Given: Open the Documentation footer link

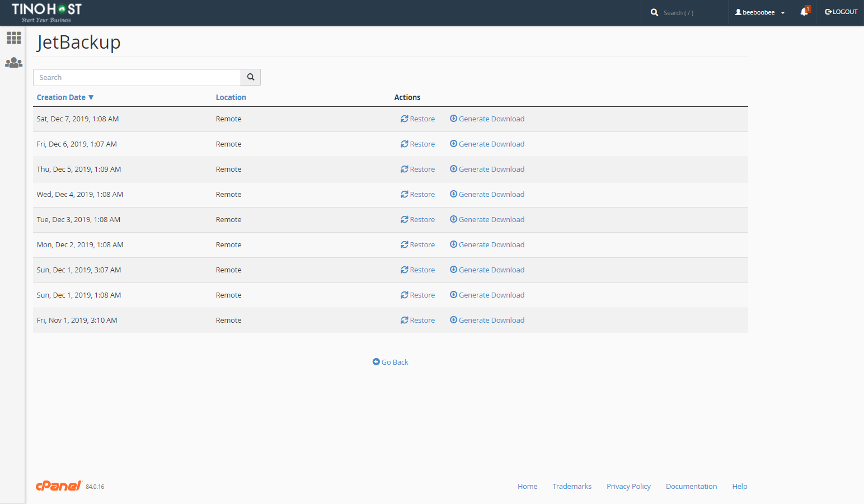Looking at the screenshot, I should [x=691, y=486].
